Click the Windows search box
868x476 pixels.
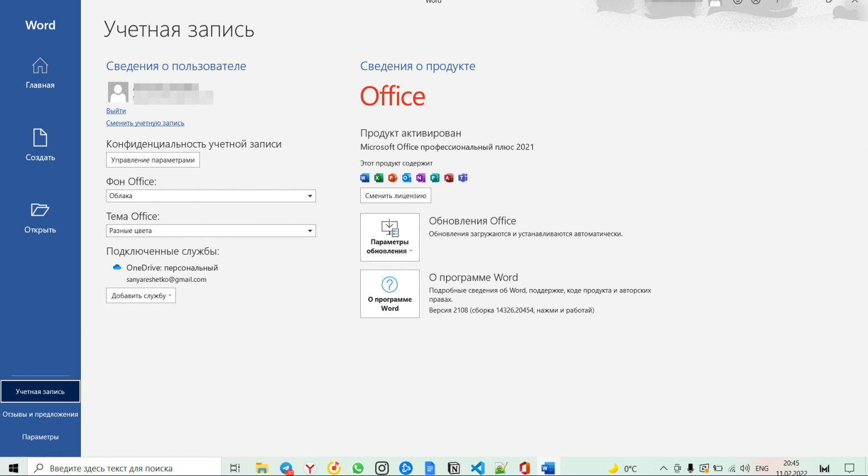124,468
